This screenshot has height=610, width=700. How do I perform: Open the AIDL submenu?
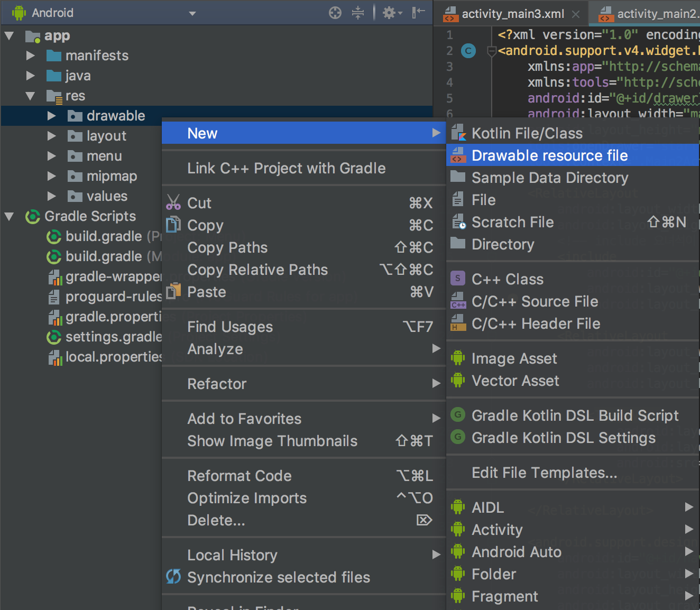coord(573,507)
